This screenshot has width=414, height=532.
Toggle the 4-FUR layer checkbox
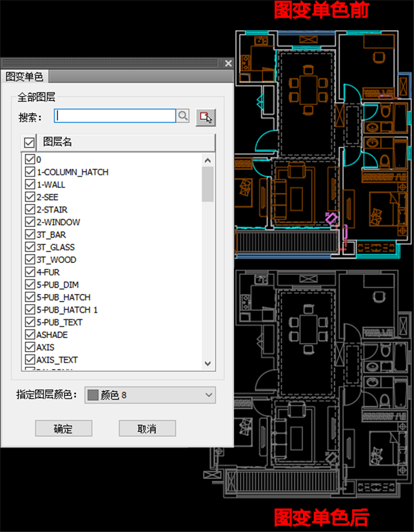pos(30,273)
